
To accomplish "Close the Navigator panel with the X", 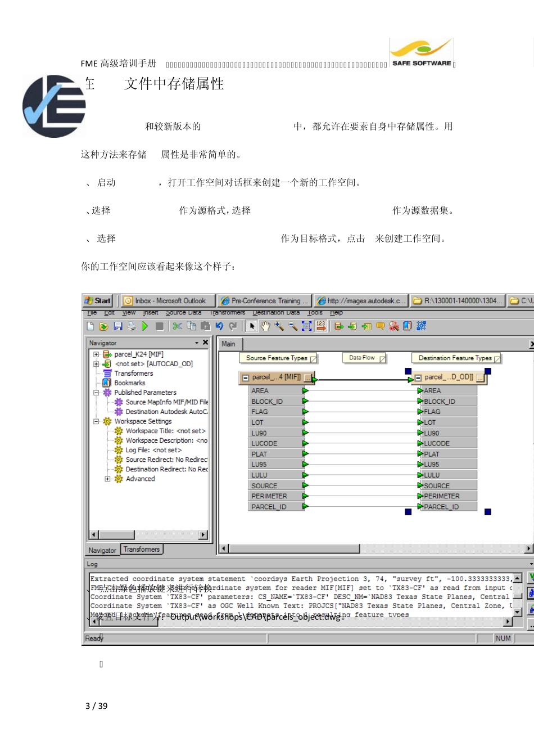I will pos(205,343).
